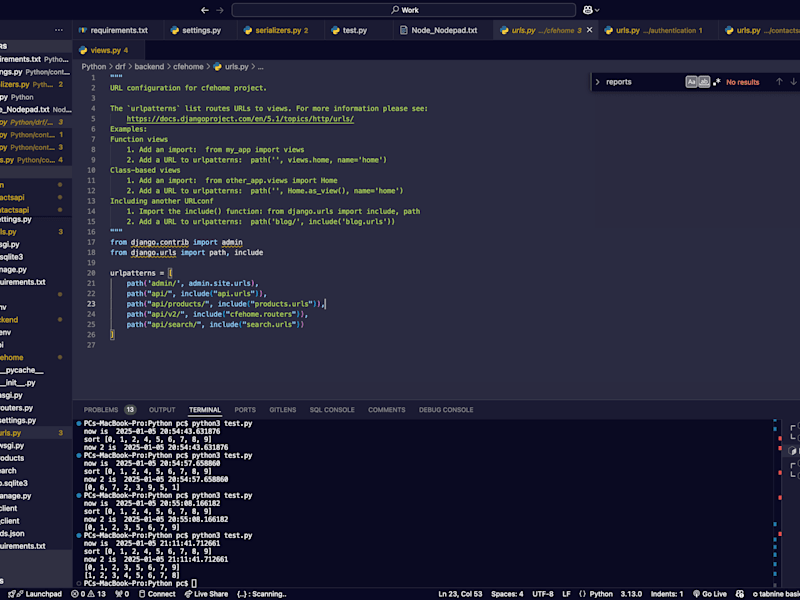Click the Python breadcrumb segment
800x600 pixels.
94,67
